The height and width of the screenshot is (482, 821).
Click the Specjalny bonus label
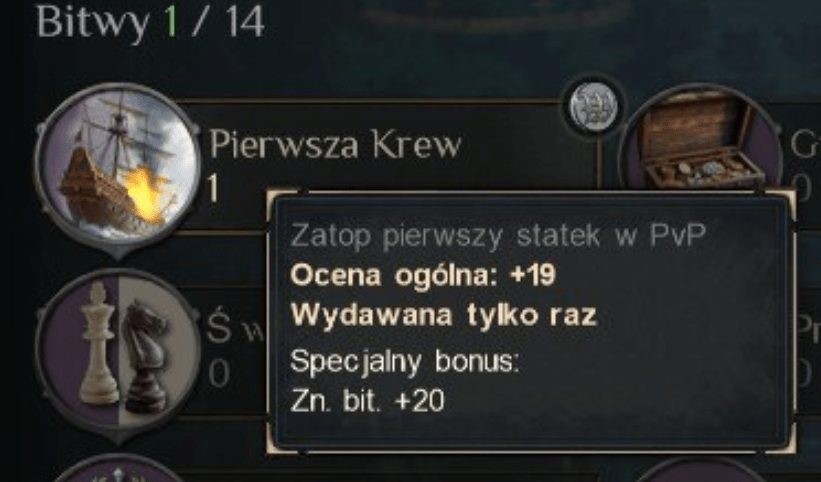coord(404,361)
